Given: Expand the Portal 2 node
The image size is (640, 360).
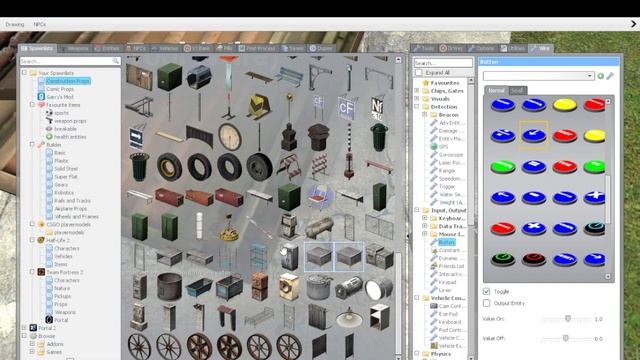Looking at the screenshot, I should pos(24,328).
